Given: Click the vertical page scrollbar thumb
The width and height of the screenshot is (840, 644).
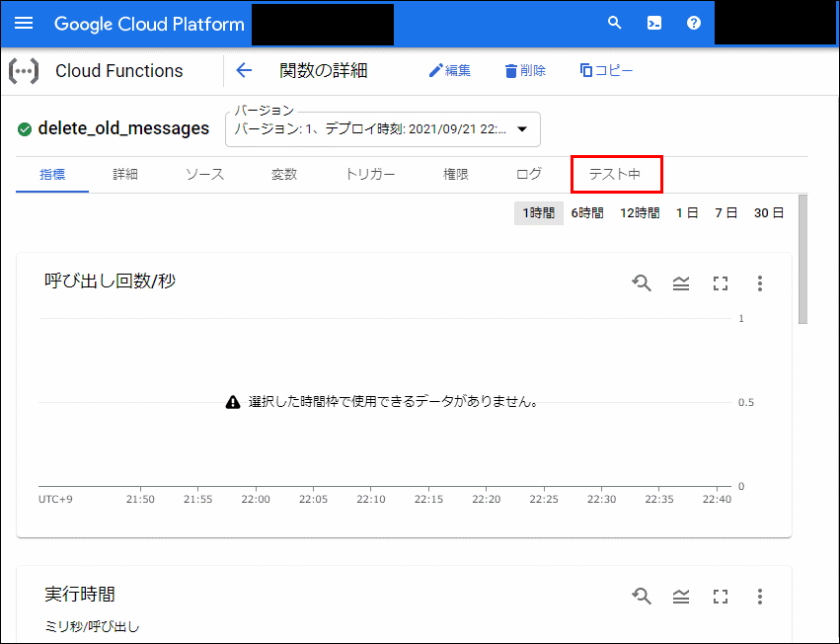Looking at the screenshot, I should click(802, 260).
